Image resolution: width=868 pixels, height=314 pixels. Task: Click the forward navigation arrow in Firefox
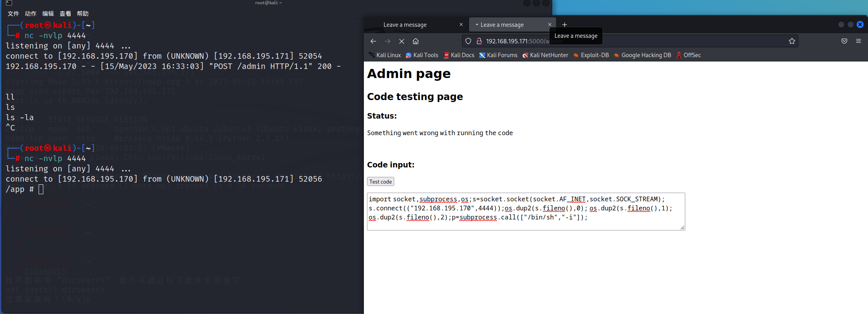coord(388,41)
